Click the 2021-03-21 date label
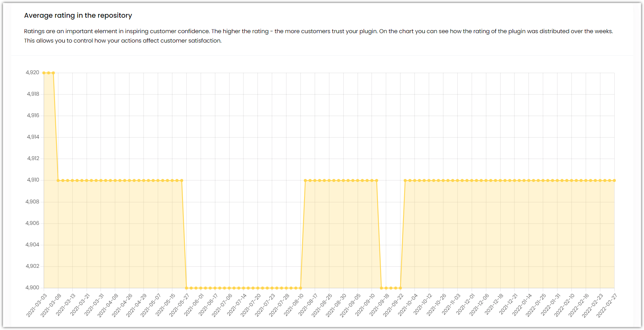Image resolution: width=644 pixels, height=330 pixels. tap(80, 306)
